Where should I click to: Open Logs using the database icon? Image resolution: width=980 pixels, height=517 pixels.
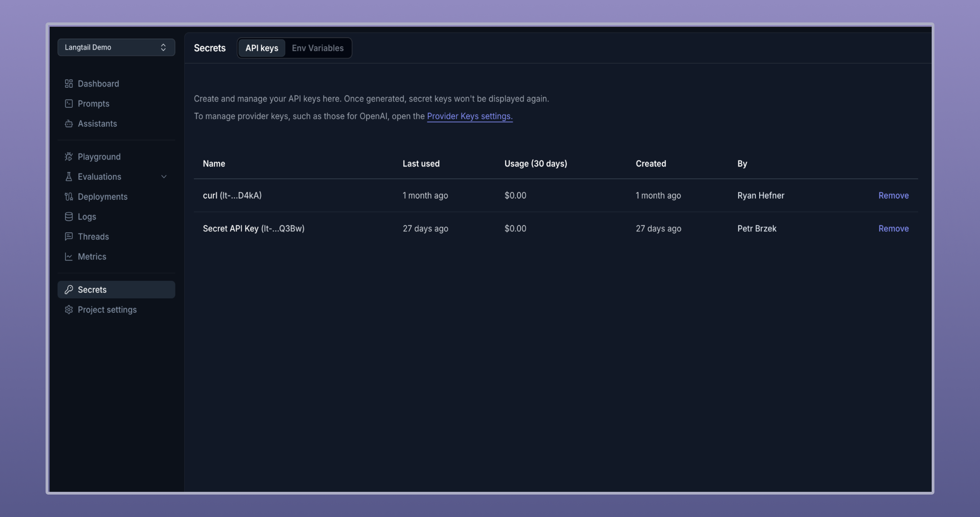pyautogui.click(x=69, y=216)
